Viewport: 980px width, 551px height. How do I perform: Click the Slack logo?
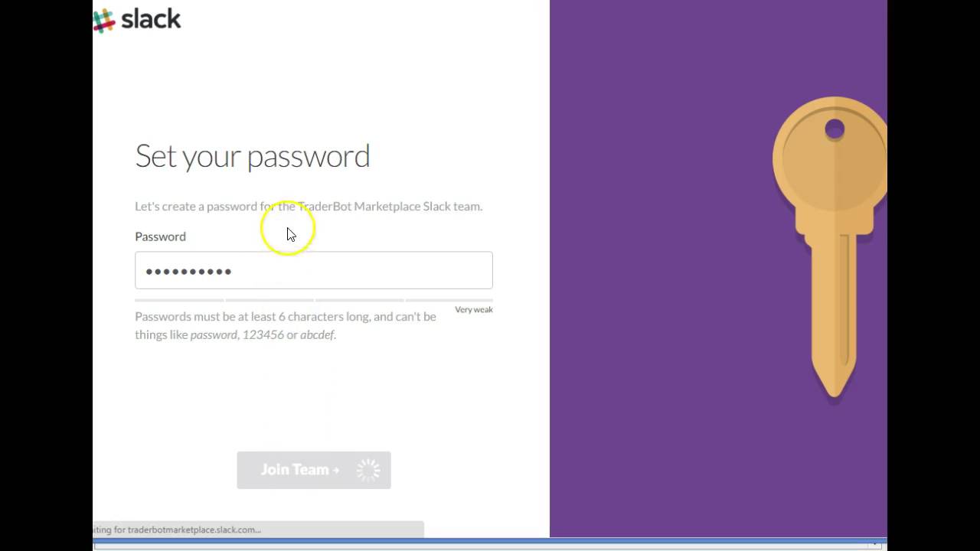137,20
